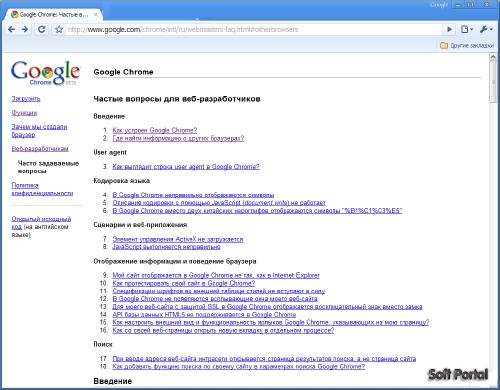Reload the page with the refresh icon

coord(42,29)
